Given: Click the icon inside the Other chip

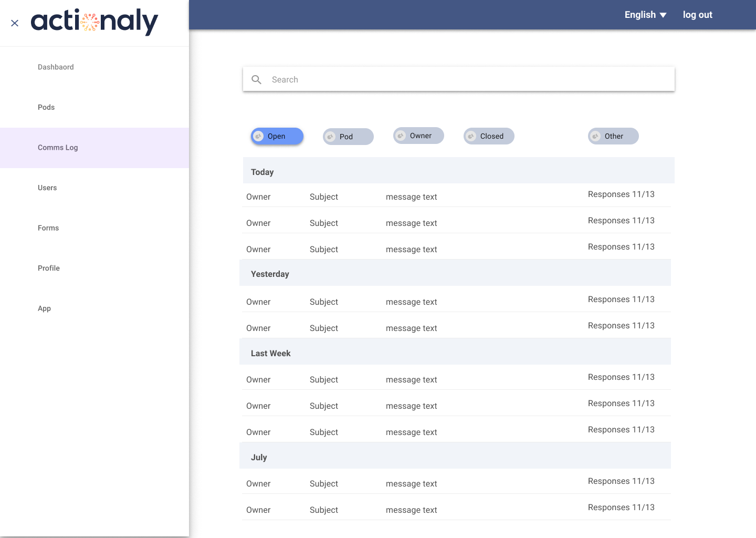Looking at the screenshot, I should [595, 136].
